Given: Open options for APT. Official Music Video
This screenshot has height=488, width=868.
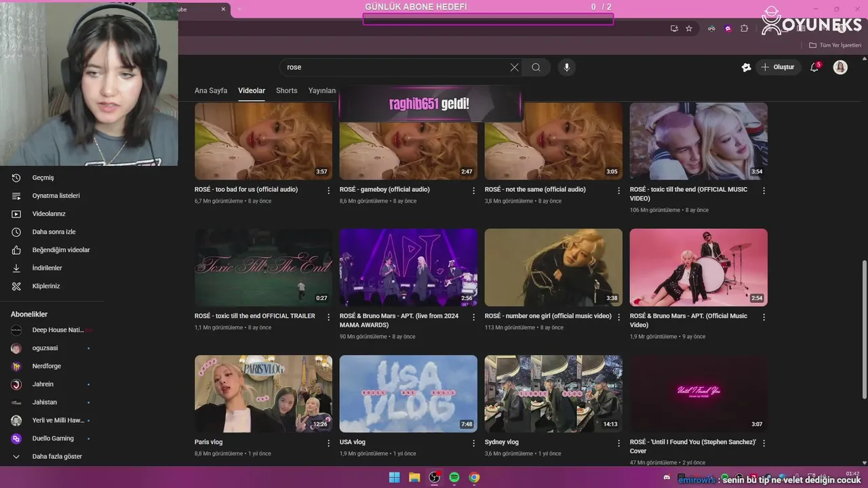Looking at the screenshot, I should [764, 317].
